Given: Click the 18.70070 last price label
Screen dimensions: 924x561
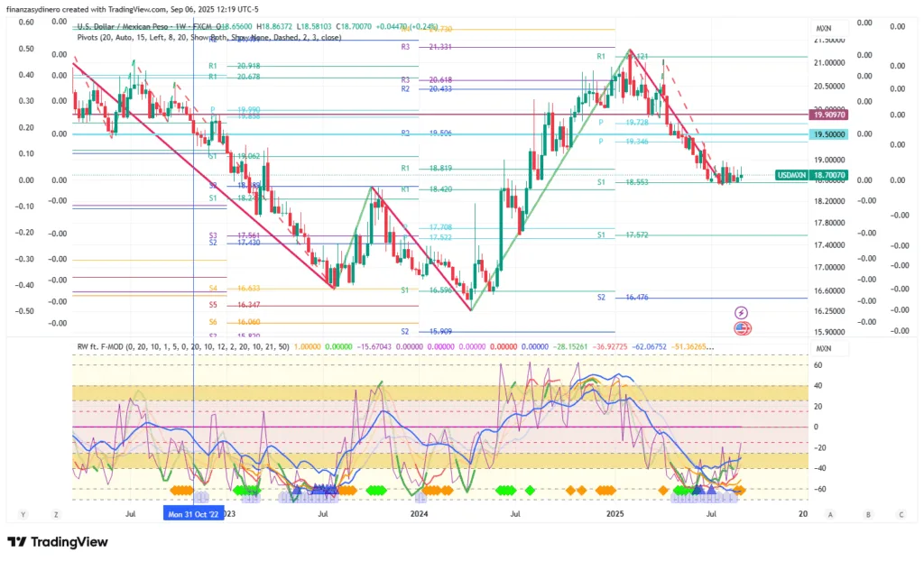Looking at the screenshot, I should point(828,175).
